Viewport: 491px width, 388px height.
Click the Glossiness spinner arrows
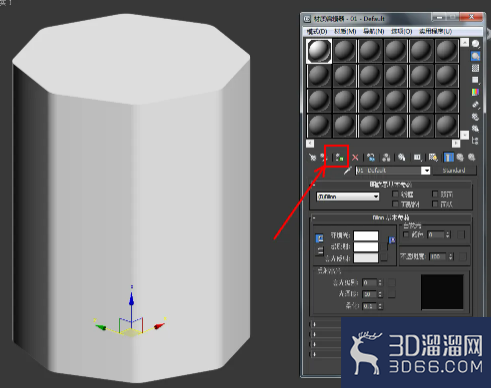click(380, 294)
